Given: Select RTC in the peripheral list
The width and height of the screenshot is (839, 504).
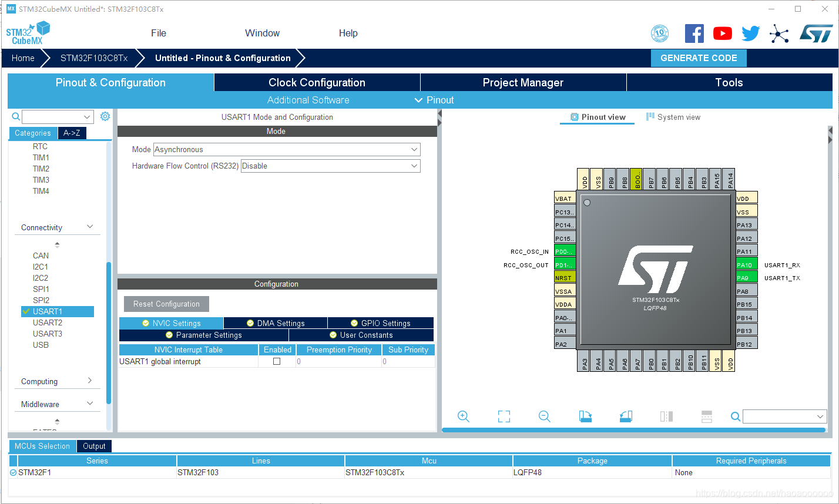Looking at the screenshot, I should coord(40,146).
